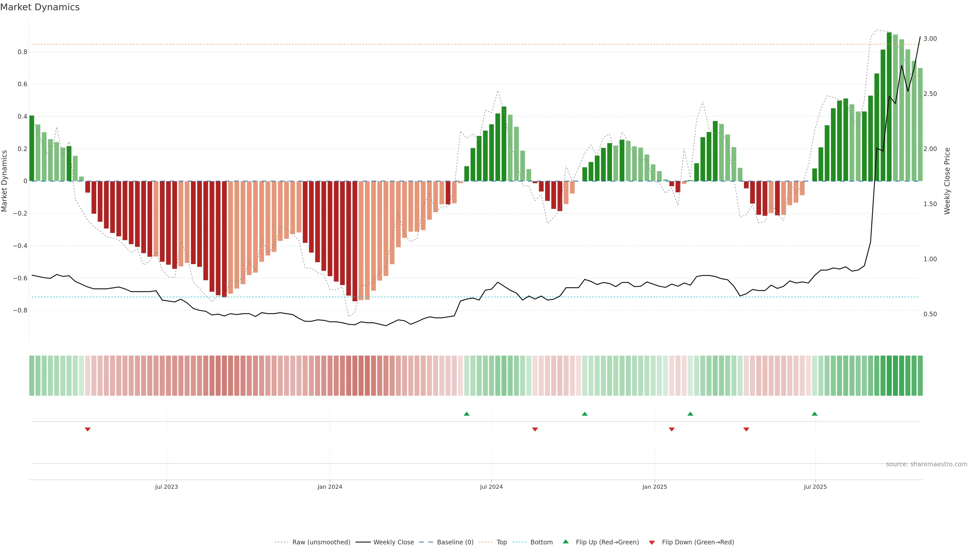This screenshot has width=980, height=551.
Task: Click the Flip Down triangle icon in legend
Action: (652, 542)
